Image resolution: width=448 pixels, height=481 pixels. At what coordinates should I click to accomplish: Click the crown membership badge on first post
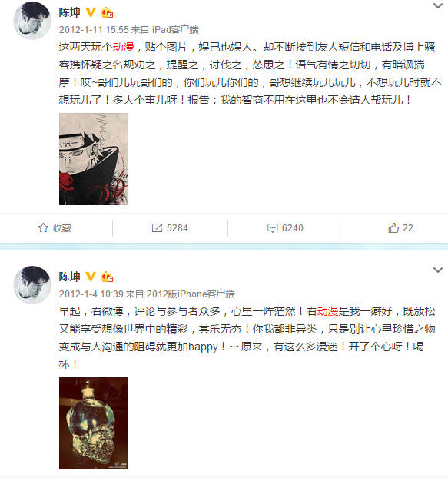pyautogui.click(x=107, y=12)
